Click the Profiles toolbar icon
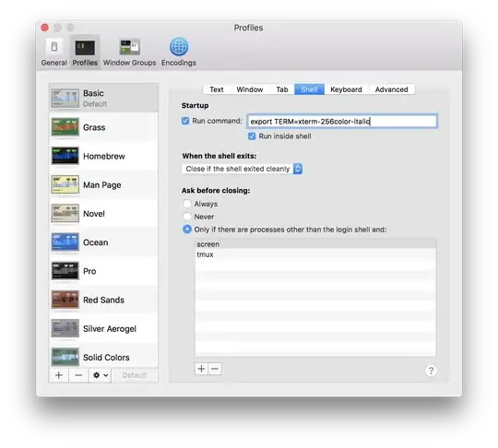The height and width of the screenshot is (448, 498). point(85,48)
